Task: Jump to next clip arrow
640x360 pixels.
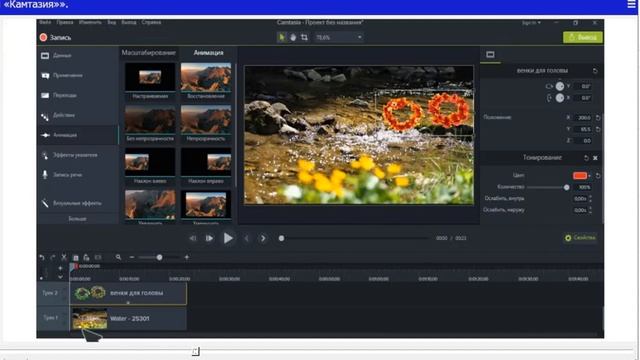Action: pos(263,238)
